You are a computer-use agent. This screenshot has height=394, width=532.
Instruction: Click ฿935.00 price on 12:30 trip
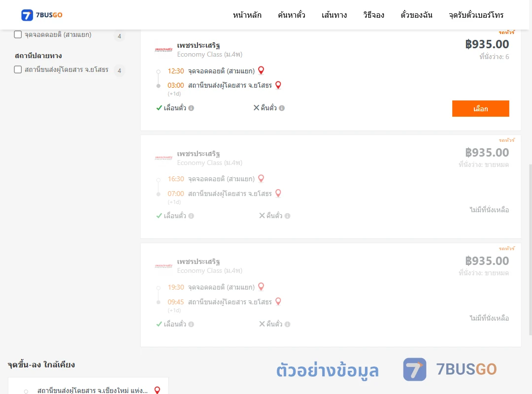[487, 44]
